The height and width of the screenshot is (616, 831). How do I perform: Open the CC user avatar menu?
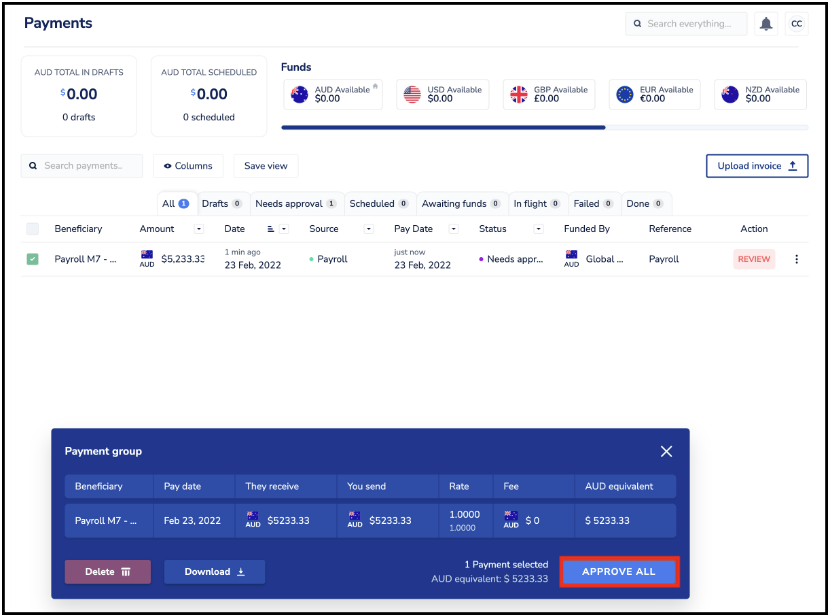(x=796, y=24)
